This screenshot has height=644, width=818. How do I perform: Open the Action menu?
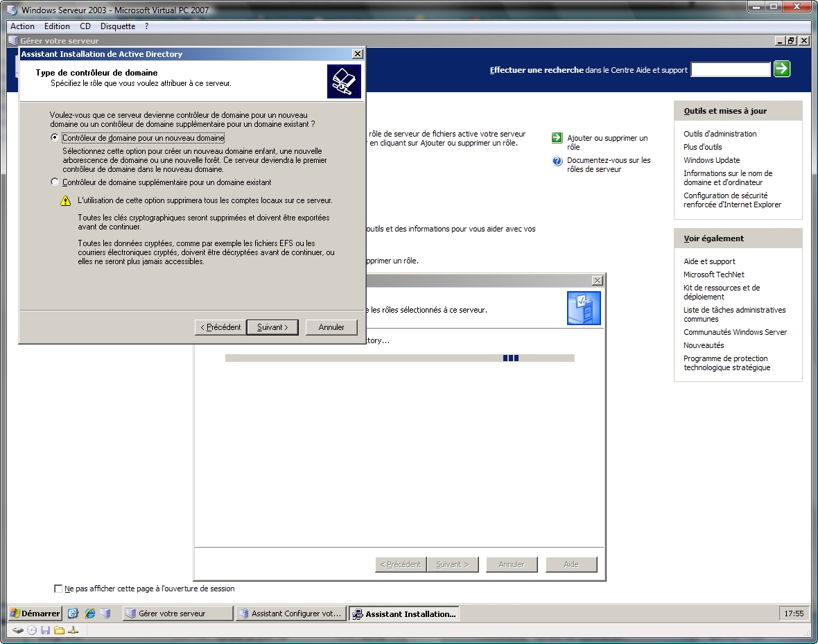[22, 26]
